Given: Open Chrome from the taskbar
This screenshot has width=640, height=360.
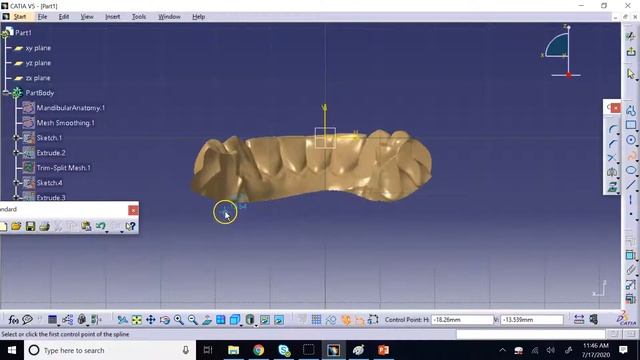Looking at the screenshot, I should click(258, 350).
